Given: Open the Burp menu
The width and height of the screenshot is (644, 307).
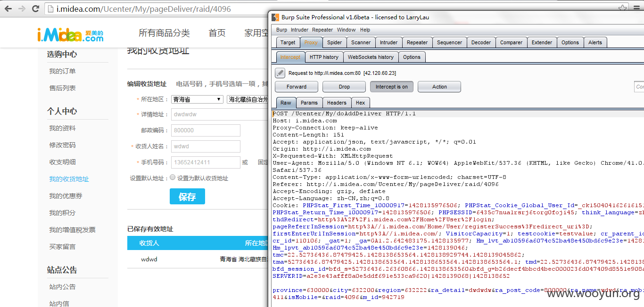Looking at the screenshot, I should 281,30.
